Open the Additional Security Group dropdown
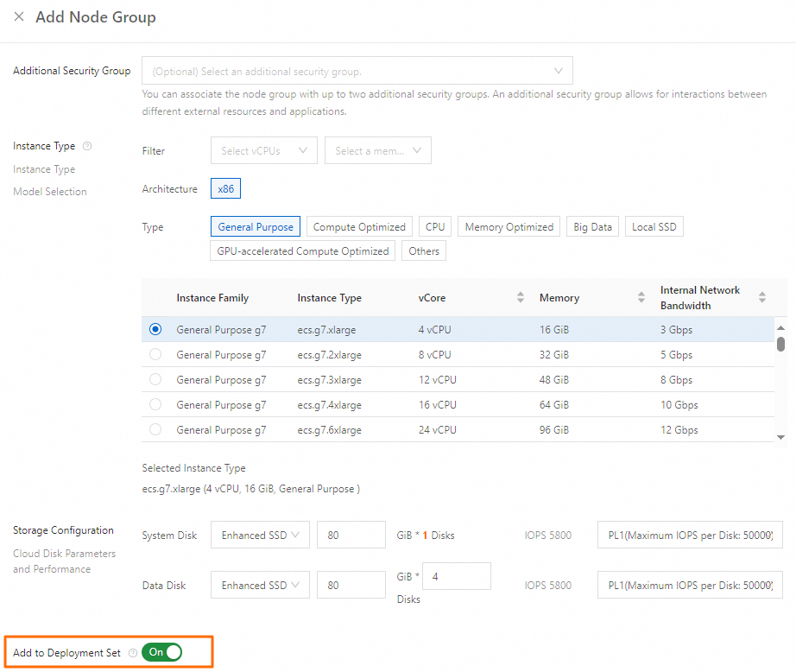 [x=357, y=71]
